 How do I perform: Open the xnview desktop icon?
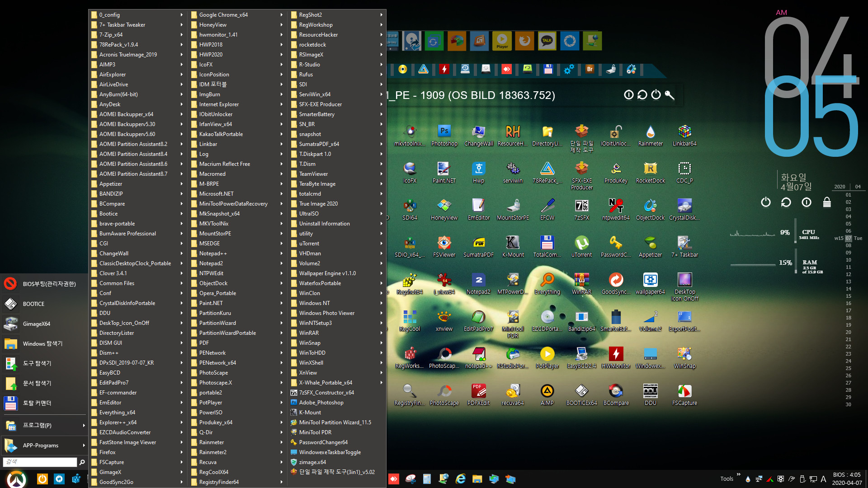click(x=444, y=321)
